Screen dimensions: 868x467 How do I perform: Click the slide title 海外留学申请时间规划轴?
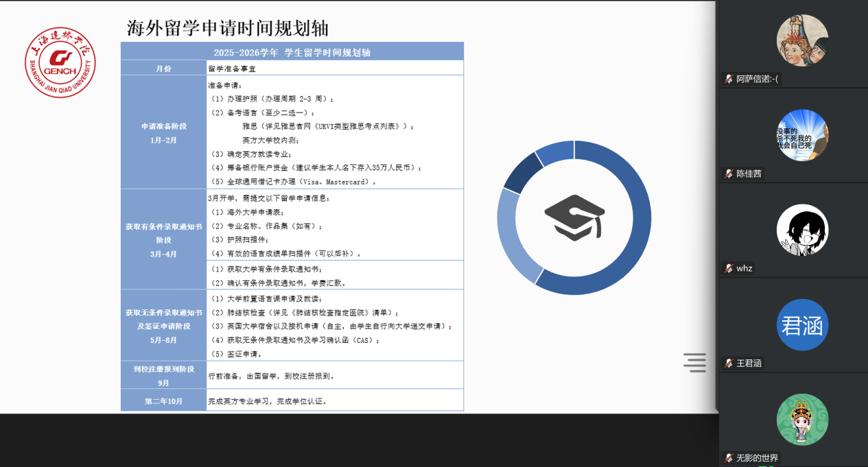coord(228,28)
